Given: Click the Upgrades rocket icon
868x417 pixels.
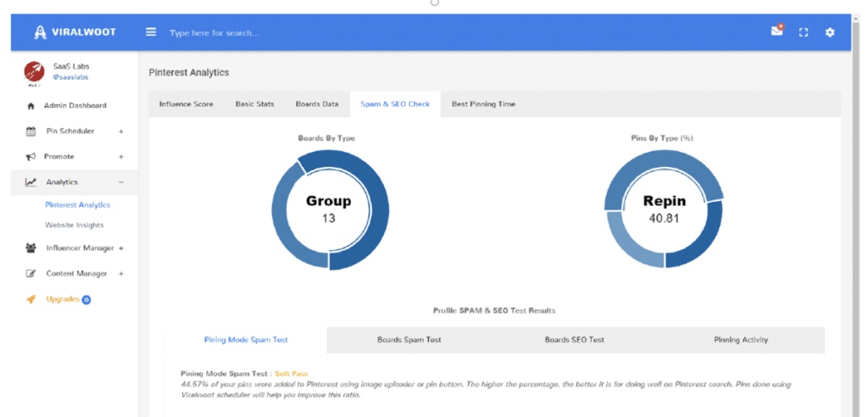Looking at the screenshot, I should (31, 299).
